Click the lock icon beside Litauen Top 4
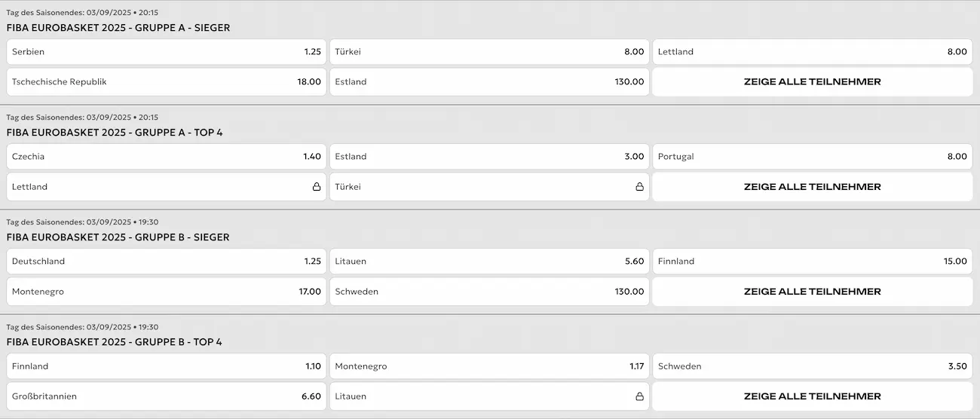 click(x=639, y=396)
